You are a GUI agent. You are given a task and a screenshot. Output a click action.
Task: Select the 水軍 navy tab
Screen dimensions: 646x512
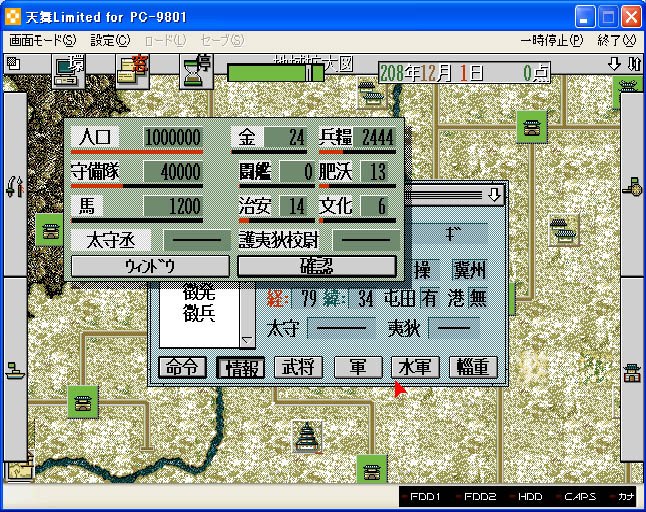tap(415, 367)
